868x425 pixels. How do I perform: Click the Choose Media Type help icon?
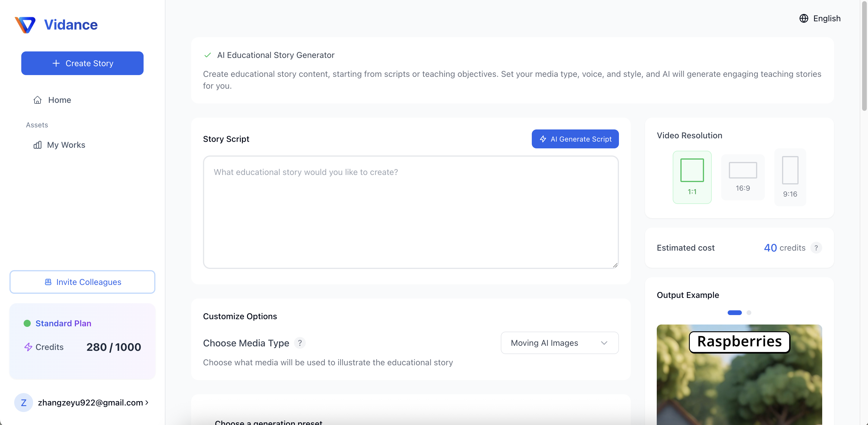click(300, 343)
